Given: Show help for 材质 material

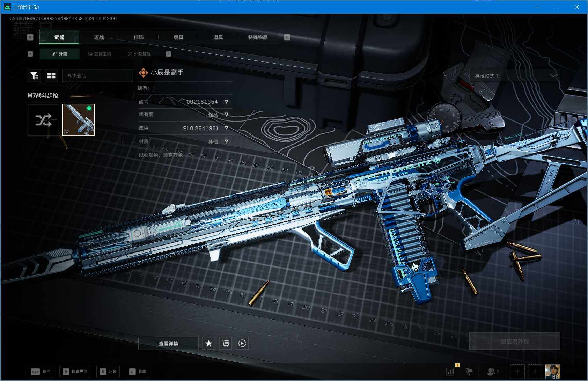Looking at the screenshot, I should [227, 141].
